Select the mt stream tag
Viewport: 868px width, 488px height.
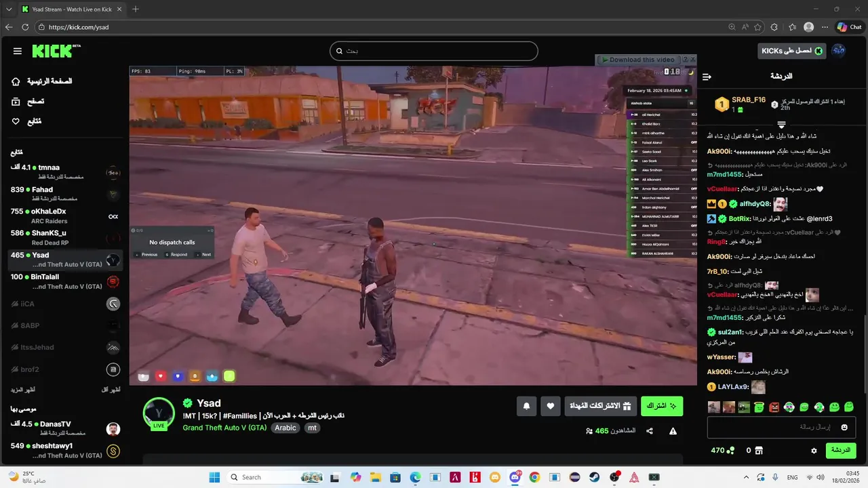pos(312,428)
